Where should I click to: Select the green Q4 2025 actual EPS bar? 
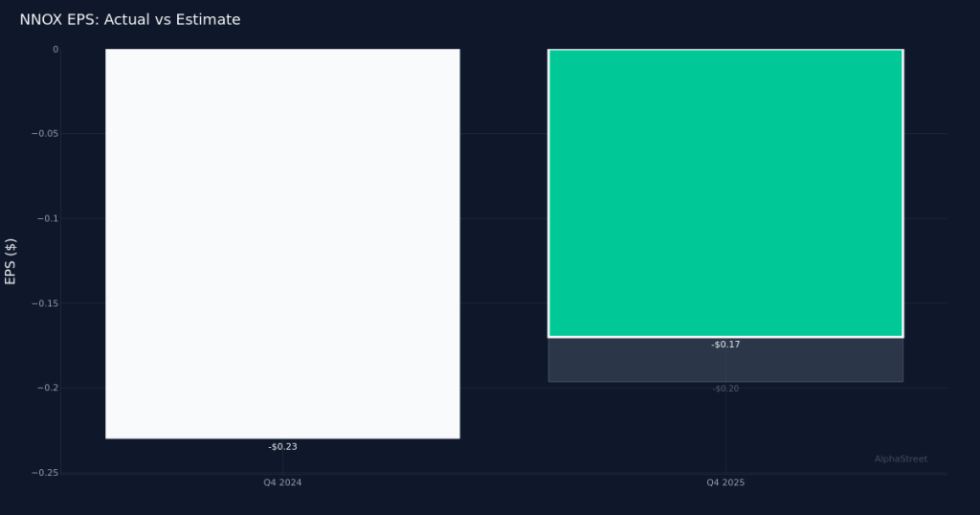(x=724, y=192)
